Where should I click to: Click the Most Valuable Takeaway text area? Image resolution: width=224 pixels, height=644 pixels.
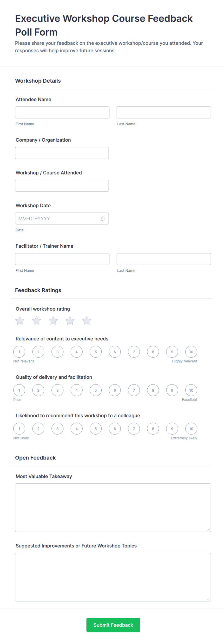coord(113,508)
